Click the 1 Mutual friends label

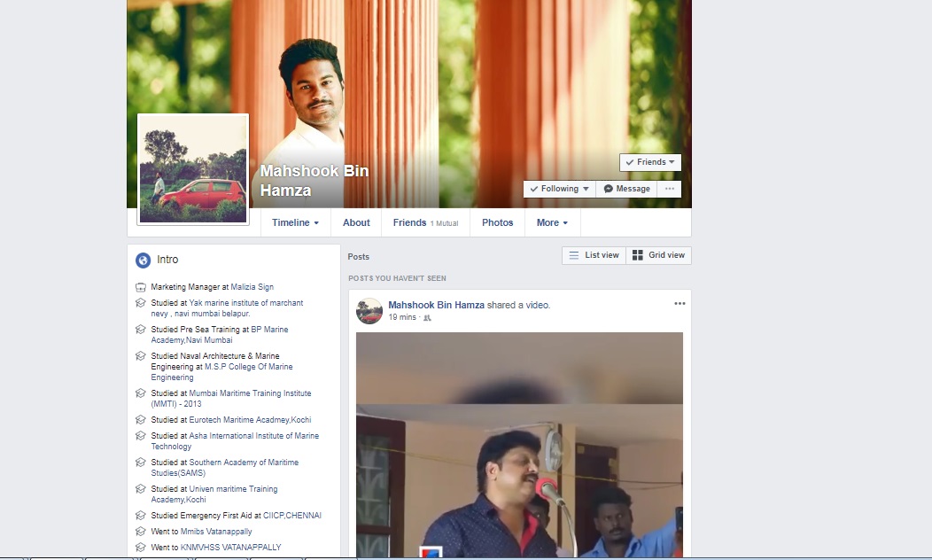click(444, 223)
